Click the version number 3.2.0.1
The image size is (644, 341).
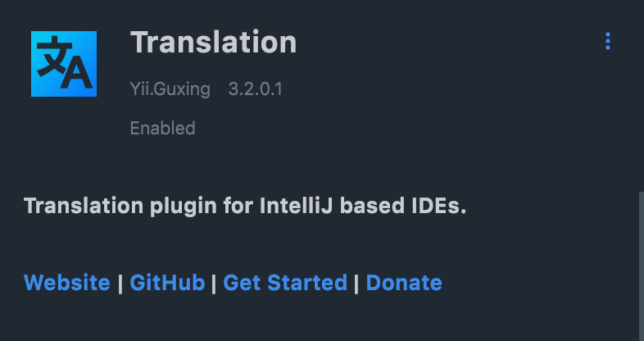click(255, 89)
